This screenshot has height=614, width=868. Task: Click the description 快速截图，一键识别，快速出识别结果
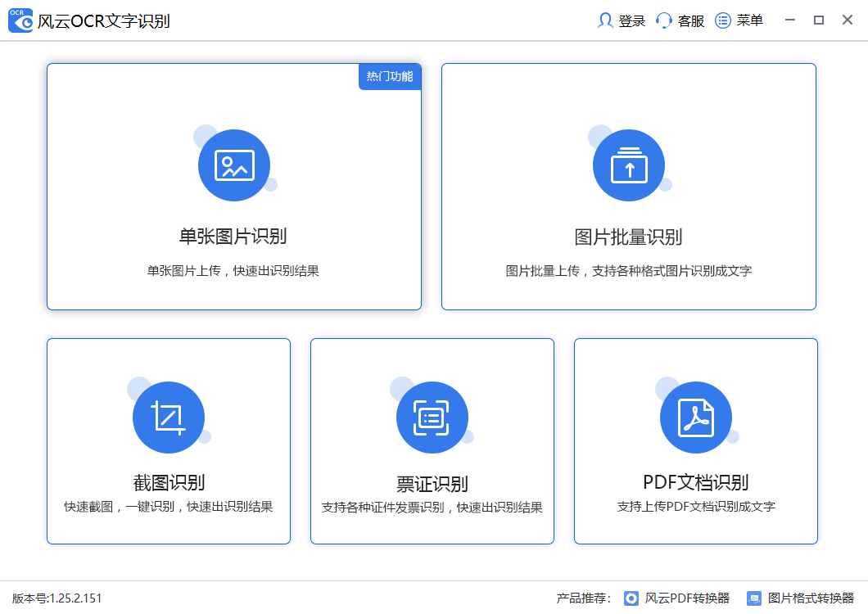click(x=169, y=507)
